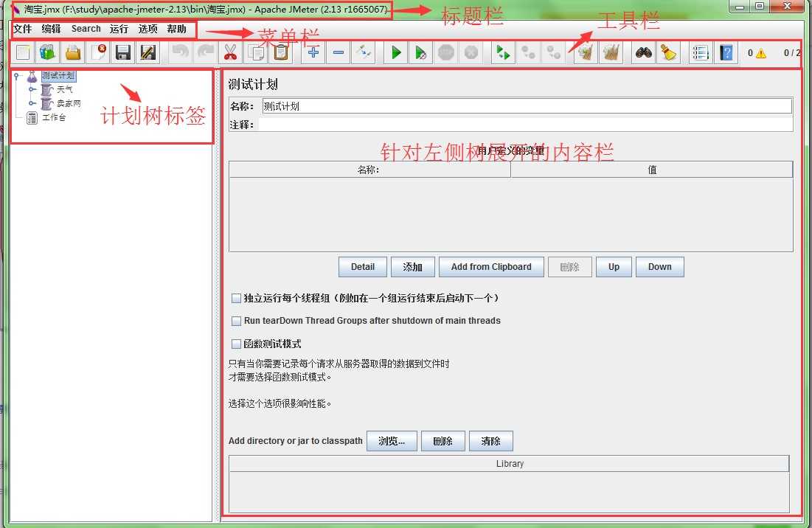Click the 名称: column header in table

(369, 170)
